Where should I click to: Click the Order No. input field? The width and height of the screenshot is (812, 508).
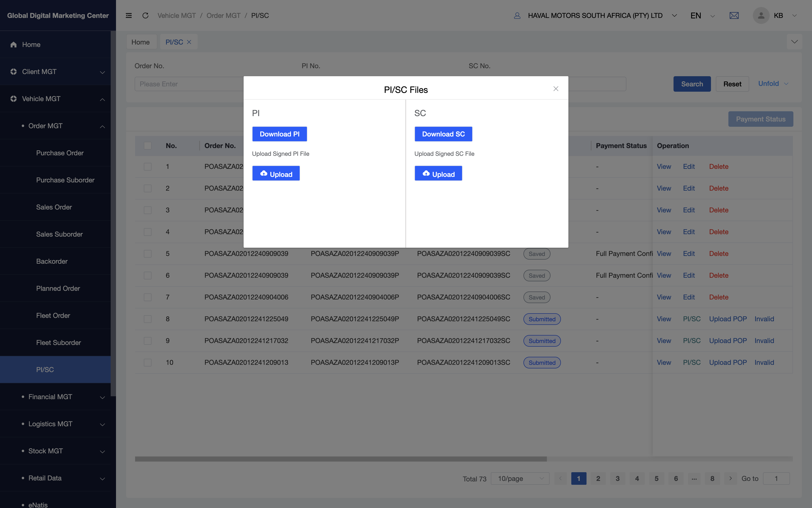[x=189, y=84]
